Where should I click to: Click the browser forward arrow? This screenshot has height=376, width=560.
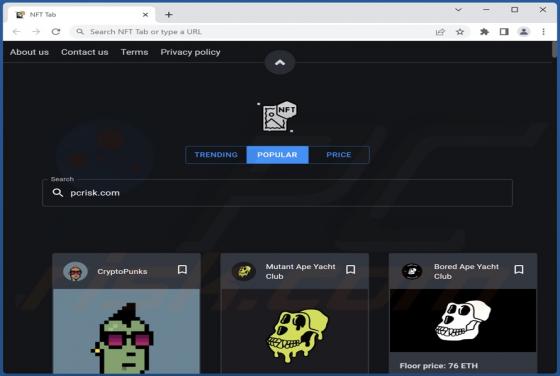tap(36, 32)
